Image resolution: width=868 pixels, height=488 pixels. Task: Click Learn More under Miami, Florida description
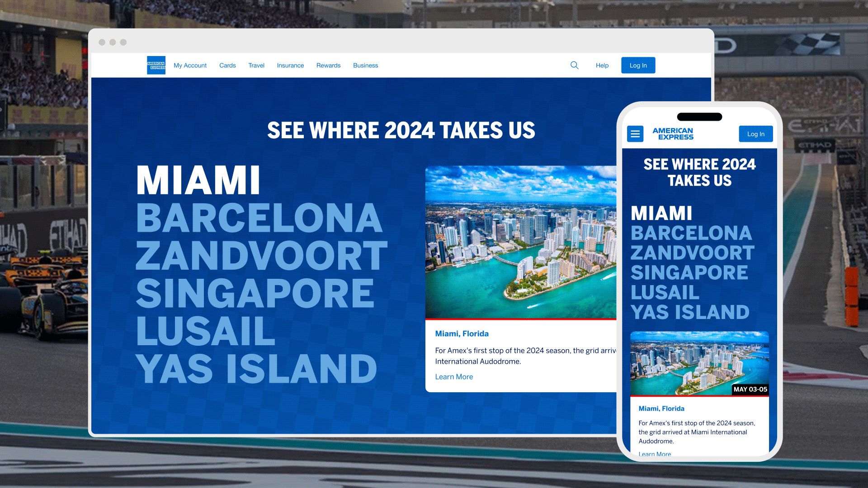(454, 376)
